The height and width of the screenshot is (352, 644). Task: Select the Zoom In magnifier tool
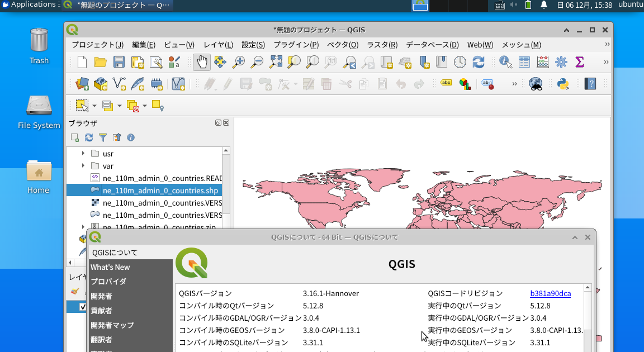239,63
